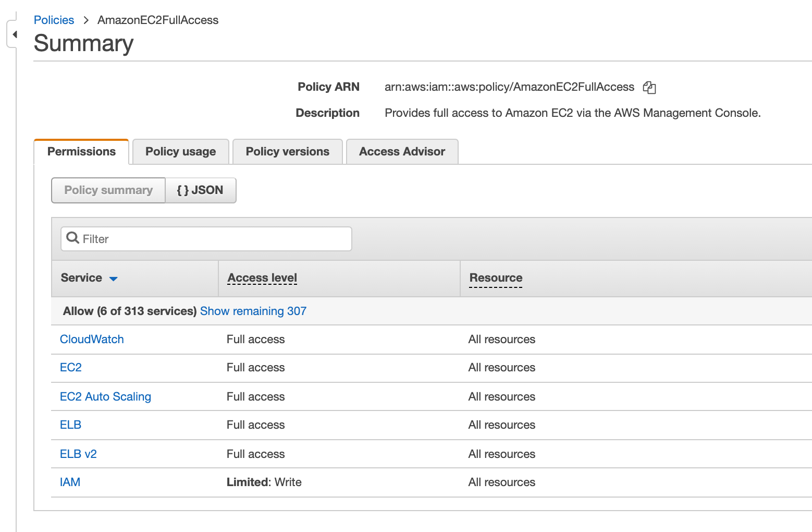Click the Access level column header
This screenshot has width=812, height=532.
pyautogui.click(x=262, y=277)
